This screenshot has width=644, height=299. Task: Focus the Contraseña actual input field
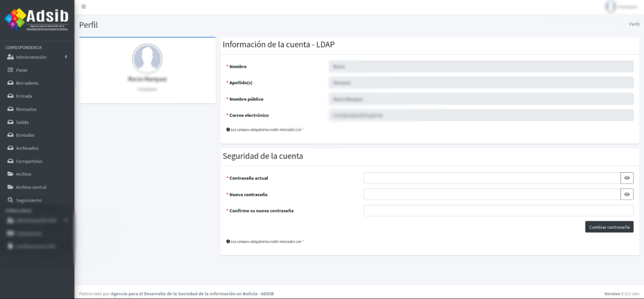[x=491, y=178]
